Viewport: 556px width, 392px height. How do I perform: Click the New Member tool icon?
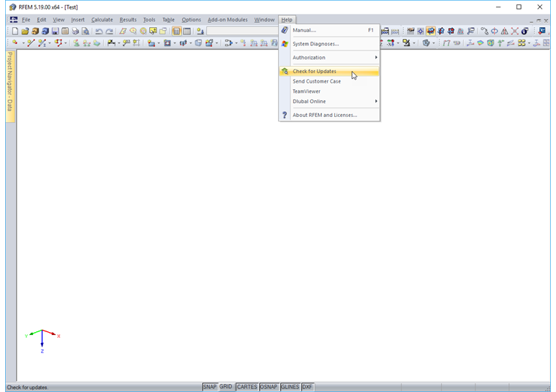(42, 43)
